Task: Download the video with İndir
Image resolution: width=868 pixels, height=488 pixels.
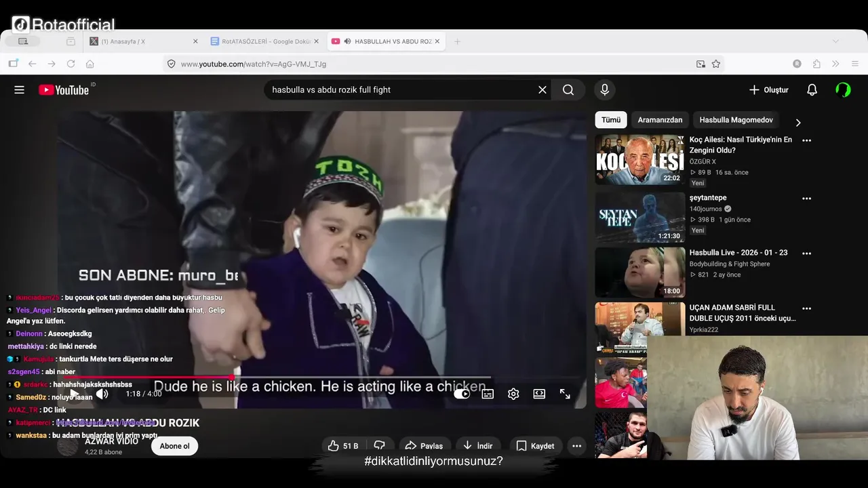Action: (x=477, y=446)
